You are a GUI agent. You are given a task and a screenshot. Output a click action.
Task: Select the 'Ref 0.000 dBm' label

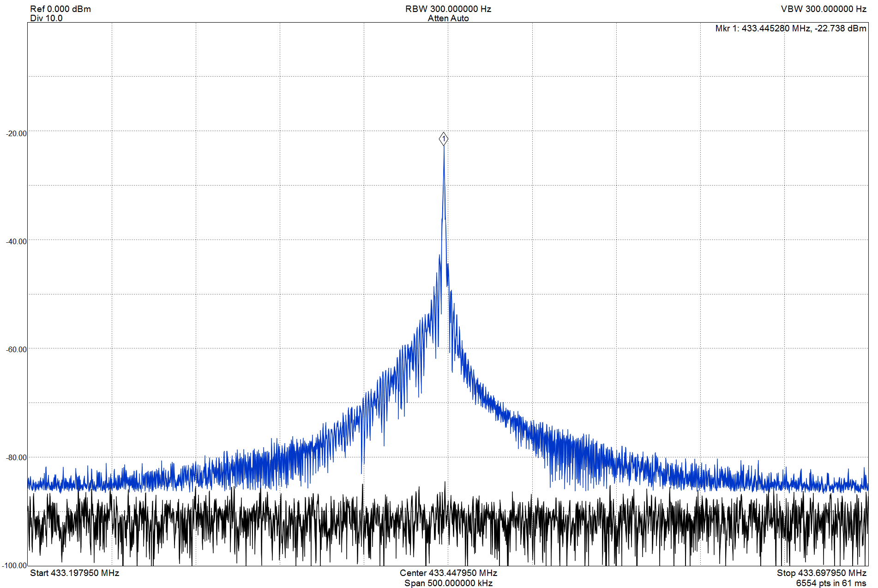[x=60, y=9]
